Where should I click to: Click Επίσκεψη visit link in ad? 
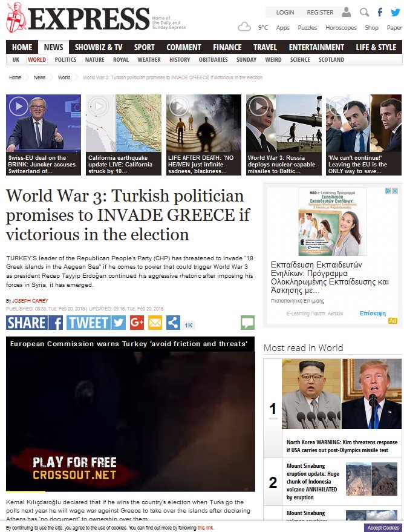pos(373,313)
